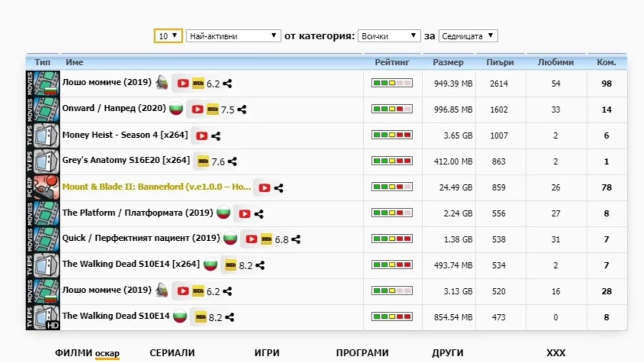Expand the Най-активни sorting dropdown
The width and height of the screenshot is (644, 362).
pyautogui.click(x=233, y=36)
